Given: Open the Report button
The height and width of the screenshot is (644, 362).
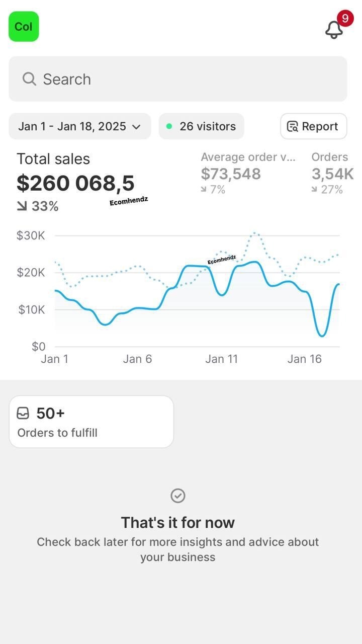Looking at the screenshot, I should (313, 126).
